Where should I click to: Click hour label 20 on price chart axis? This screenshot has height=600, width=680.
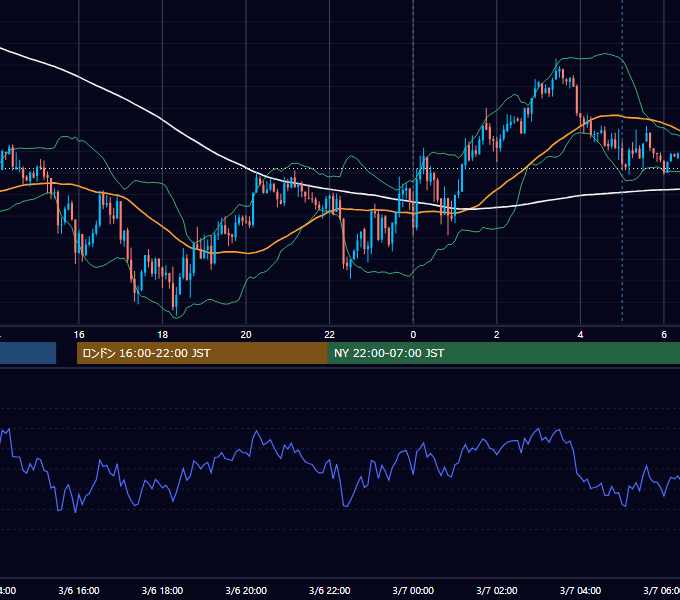pyautogui.click(x=246, y=335)
